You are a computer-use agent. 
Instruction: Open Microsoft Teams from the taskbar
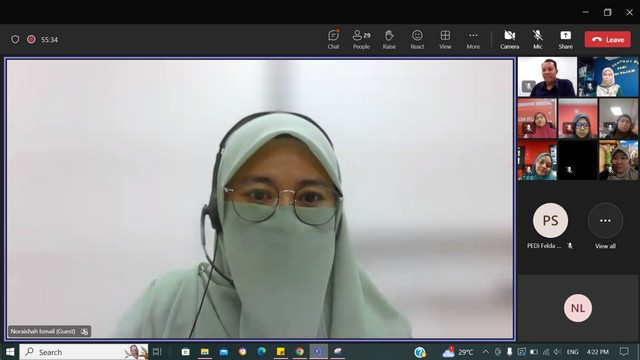318,351
